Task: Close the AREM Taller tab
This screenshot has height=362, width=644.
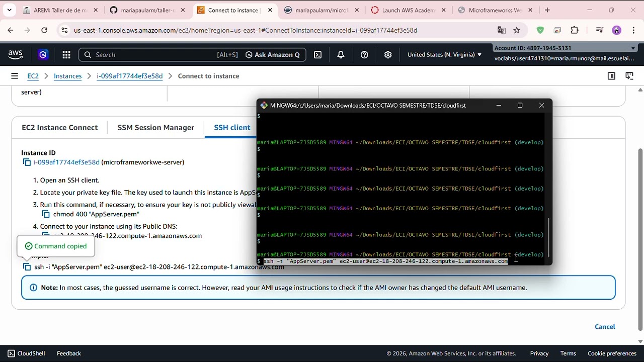Action: [96, 10]
